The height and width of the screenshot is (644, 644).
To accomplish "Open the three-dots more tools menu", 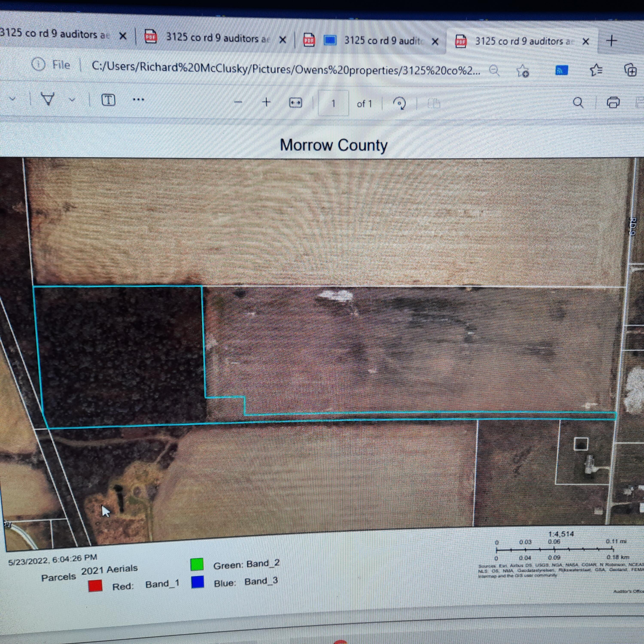I will [x=138, y=100].
